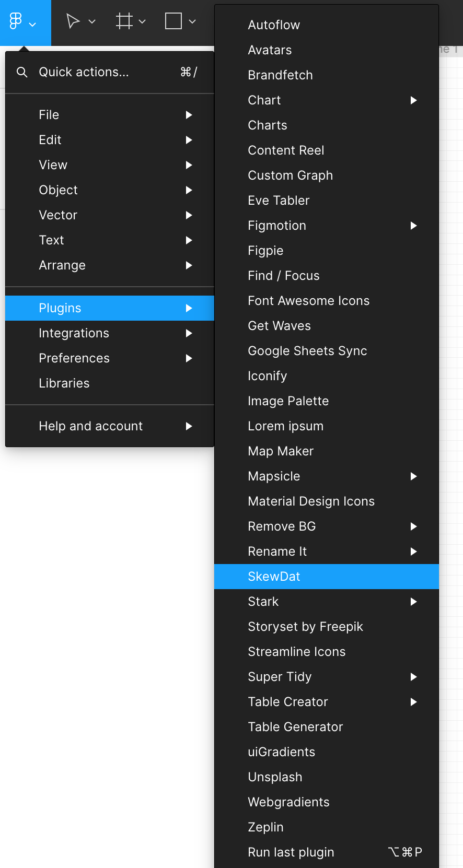This screenshot has width=463, height=868.
Task: Select the Frame tool icon
Action: coord(124,21)
